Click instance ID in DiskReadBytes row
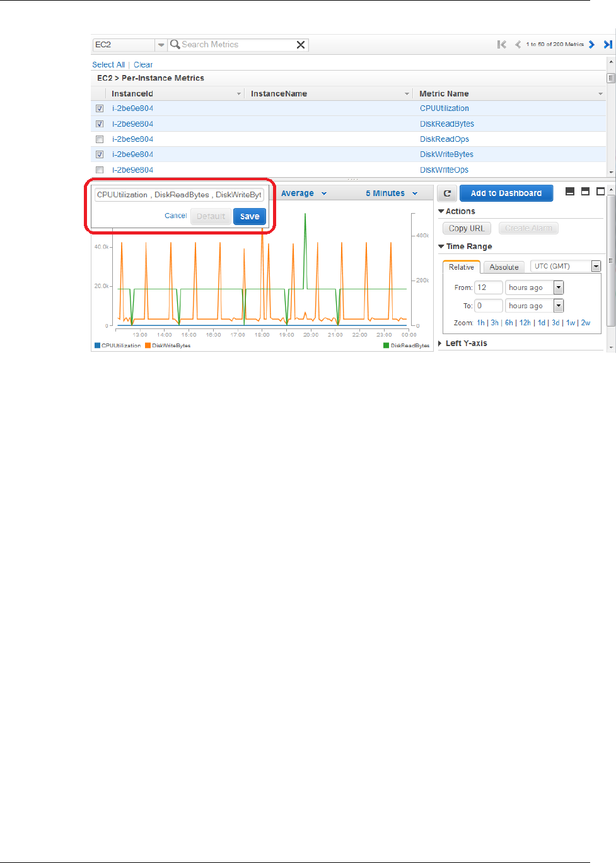The width and height of the screenshot is (616, 863). click(x=132, y=124)
